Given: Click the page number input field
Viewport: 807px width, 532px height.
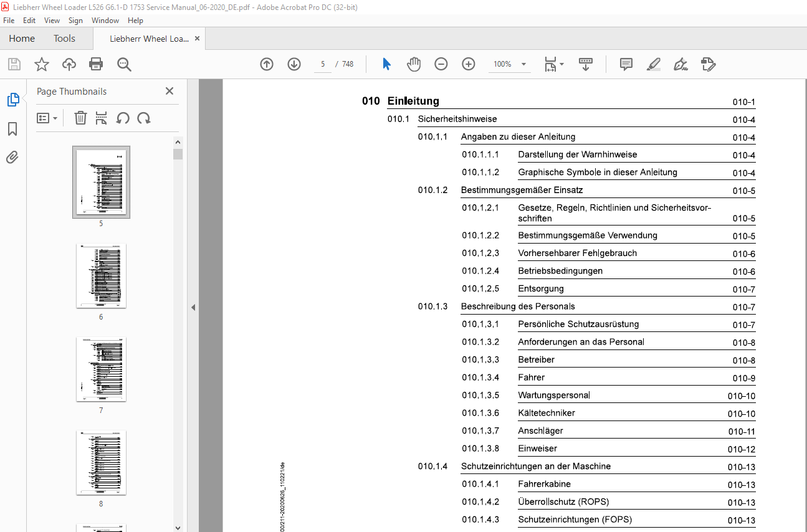Looking at the screenshot, I should [323, 64].
